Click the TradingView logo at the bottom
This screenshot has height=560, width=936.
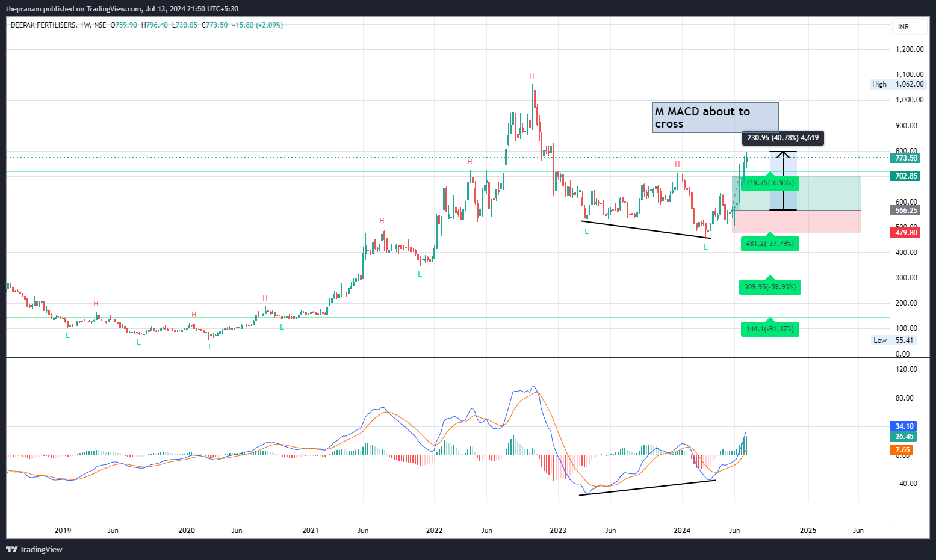pos(34,549)
